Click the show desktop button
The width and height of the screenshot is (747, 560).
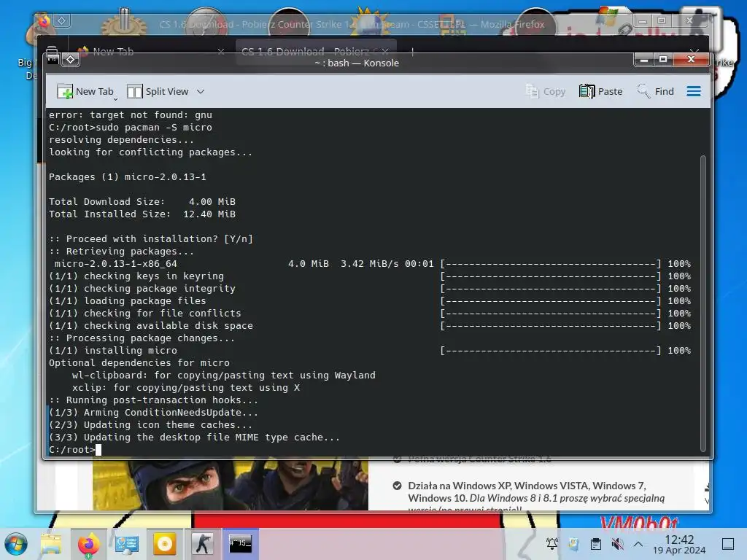coord(728,544)
